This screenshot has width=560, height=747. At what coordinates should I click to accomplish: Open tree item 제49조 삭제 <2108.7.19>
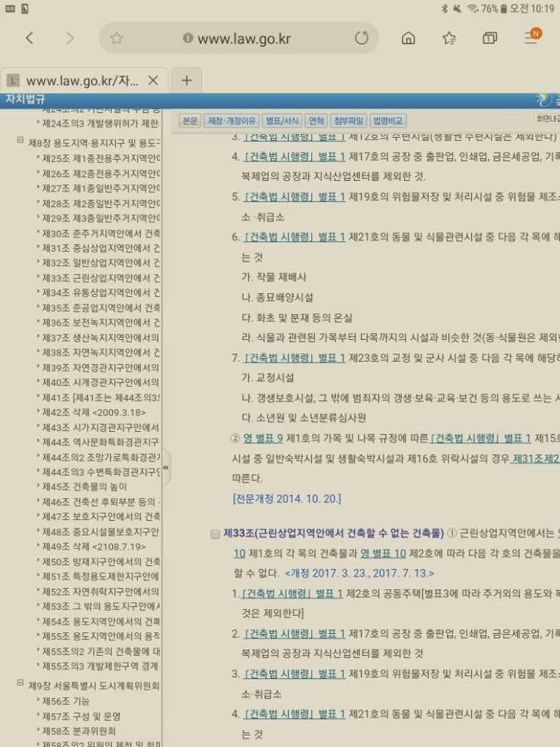click(x=93, y=546)
